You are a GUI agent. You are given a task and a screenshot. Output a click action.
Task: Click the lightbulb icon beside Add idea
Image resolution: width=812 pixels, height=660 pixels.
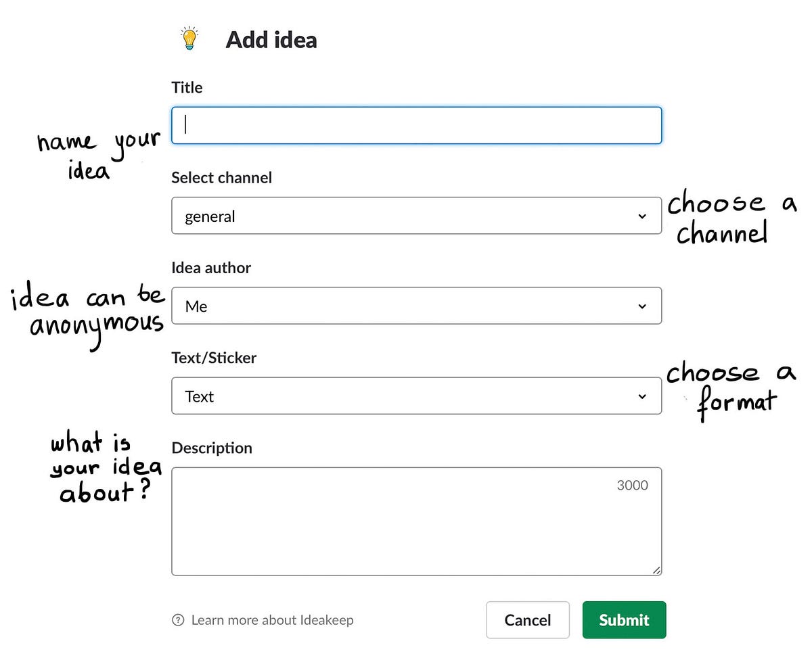189,39
